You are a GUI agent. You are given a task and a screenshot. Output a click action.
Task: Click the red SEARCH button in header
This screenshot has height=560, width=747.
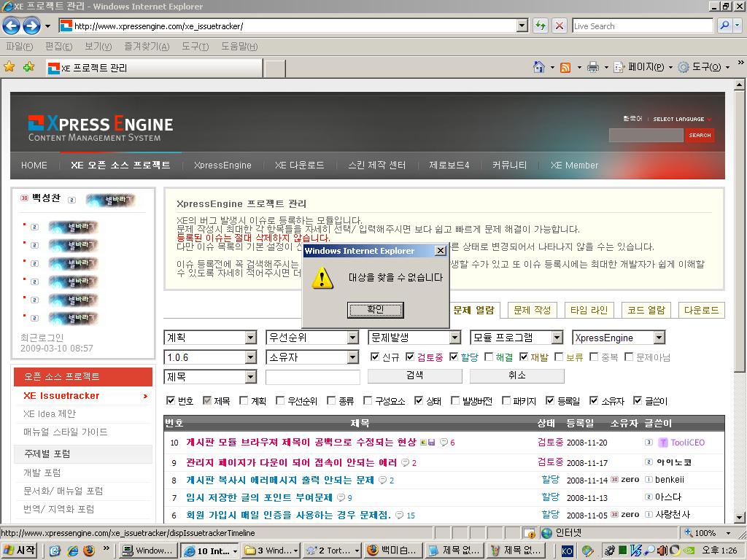click(700, 135)
